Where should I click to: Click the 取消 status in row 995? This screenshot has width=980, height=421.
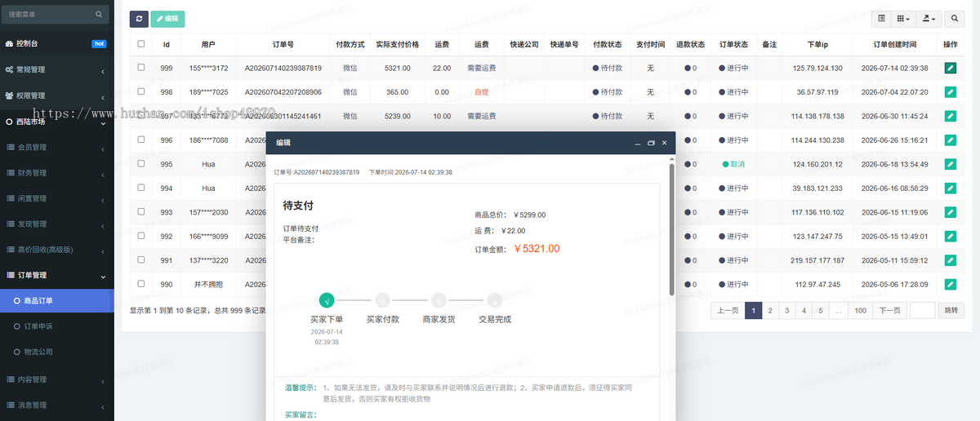[x=733, y=164]
